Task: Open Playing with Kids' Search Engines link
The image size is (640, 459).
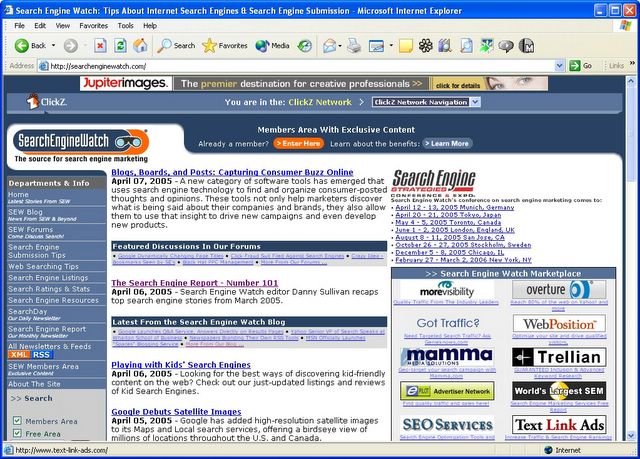Action: pyautogui.click(x=181, y=365)
